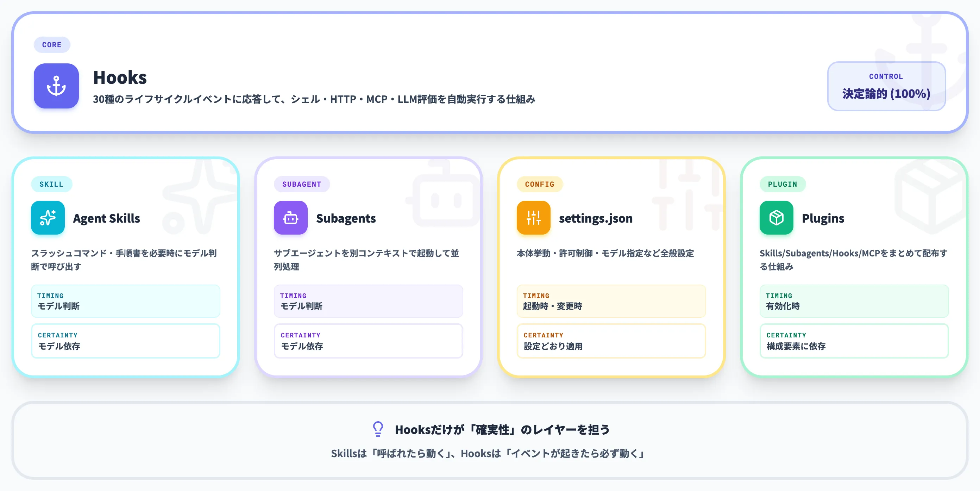The height and width of the screenshot is (491, 980).
Task: Click the Plugins description Skills/Subagents/Hooks/MCP
Action: pyautogui.click(x=853, y=260)
